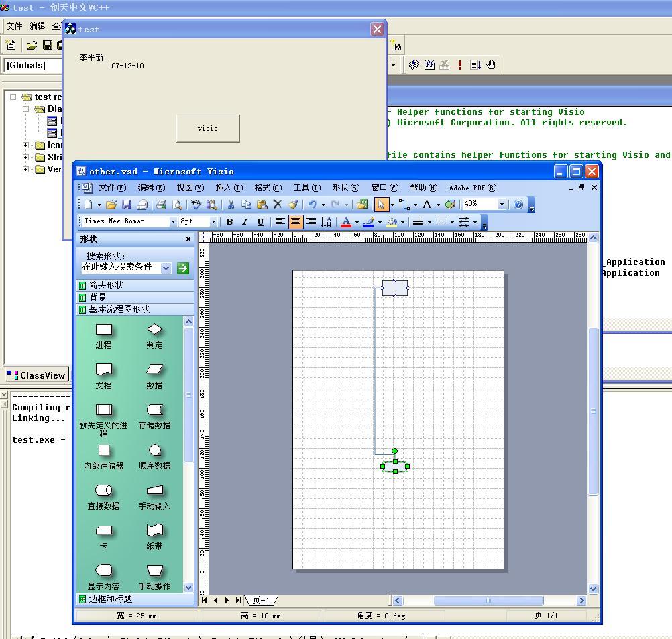Viewport: 672px width, 639px height.
Task: Click the binoculars find icon in VC++ toolbar
Action: point(397,46)
